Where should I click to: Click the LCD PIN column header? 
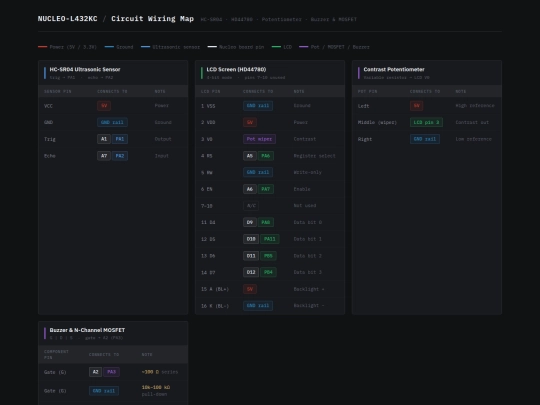(210, 91)
